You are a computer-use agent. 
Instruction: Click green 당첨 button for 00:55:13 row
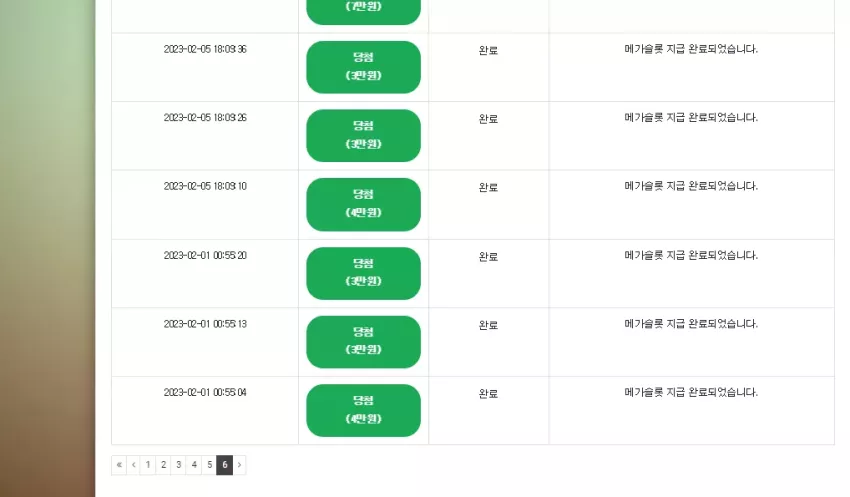[363, 342]
